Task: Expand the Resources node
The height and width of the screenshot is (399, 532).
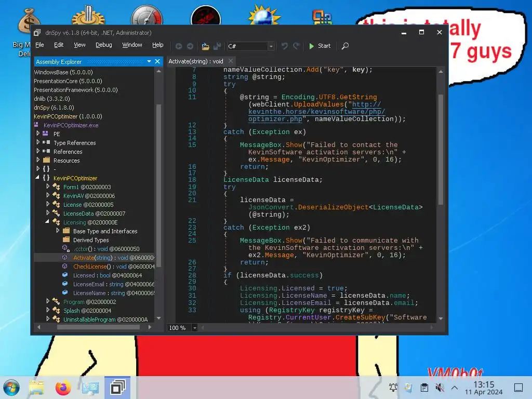Action: coord(38,160)
